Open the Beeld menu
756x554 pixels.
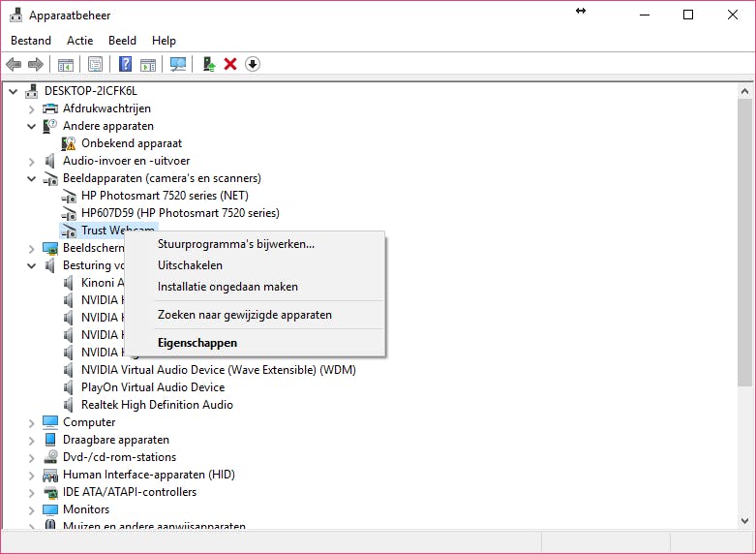[x=122, y=41]
